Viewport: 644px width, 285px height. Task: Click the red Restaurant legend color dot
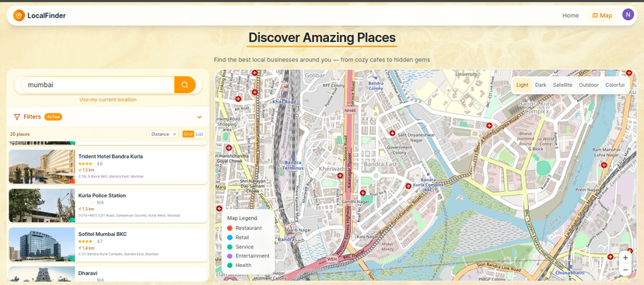coord(229,228)
